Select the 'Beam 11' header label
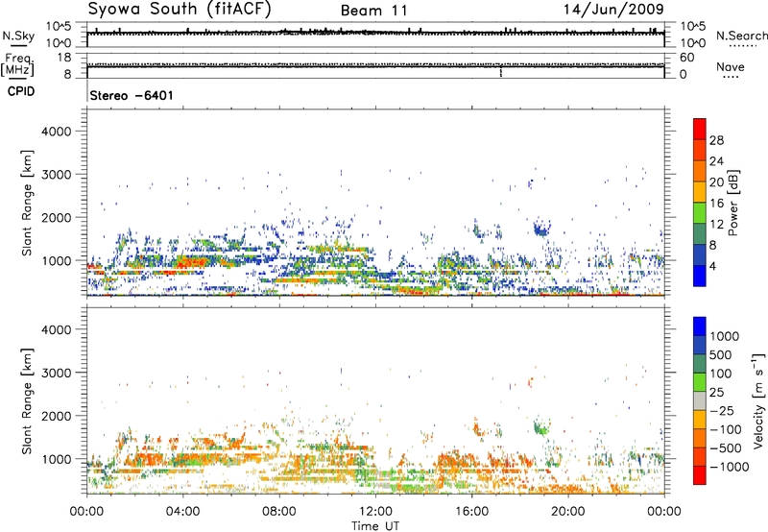 click(x=373, y=11)
